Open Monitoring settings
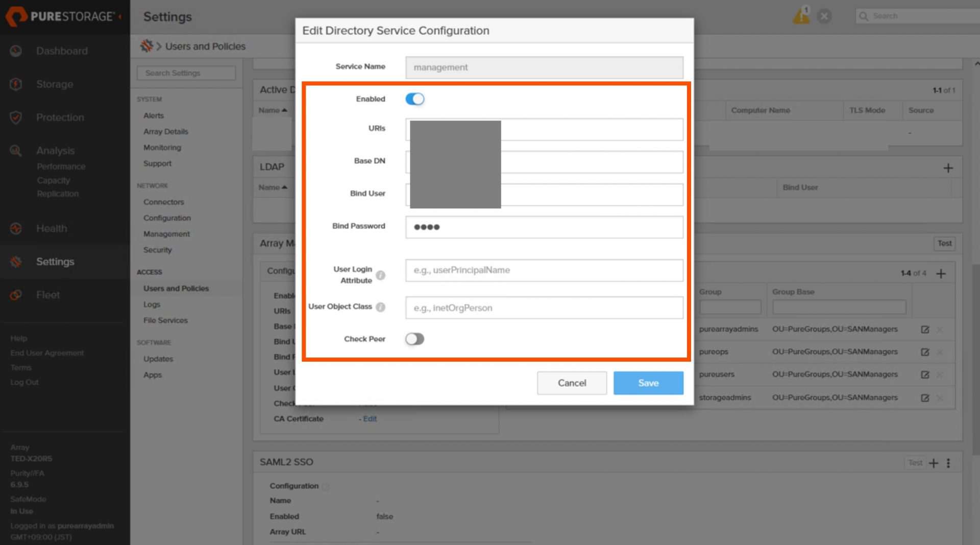The image size is (980, 545). (x=162, y=147)
